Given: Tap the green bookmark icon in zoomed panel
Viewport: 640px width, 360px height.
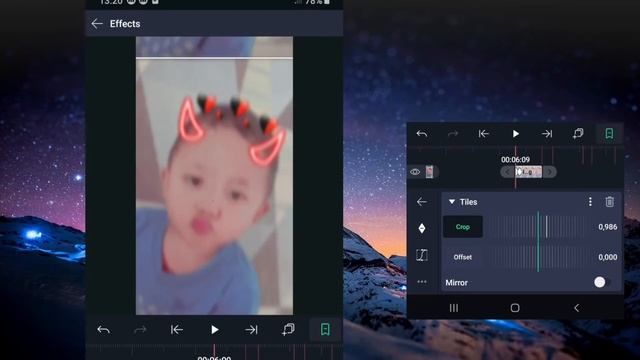Looking at the screenshot, I should [609, 133].
